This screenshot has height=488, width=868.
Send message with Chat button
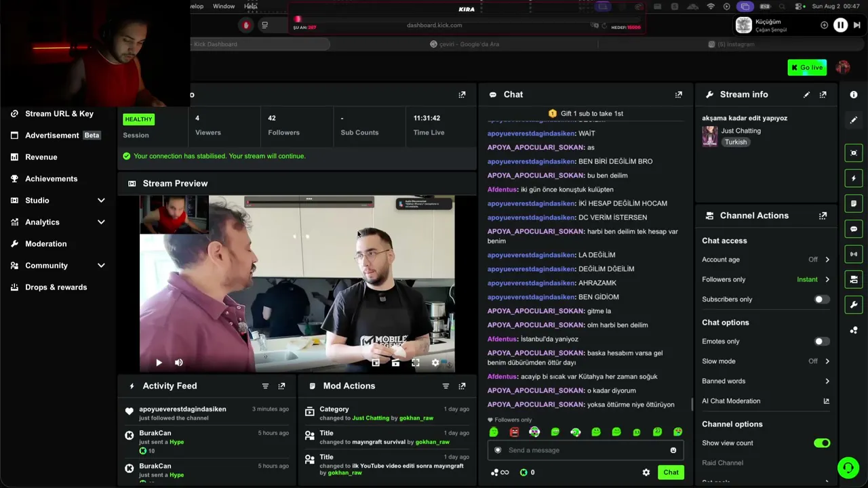[671, 472]
